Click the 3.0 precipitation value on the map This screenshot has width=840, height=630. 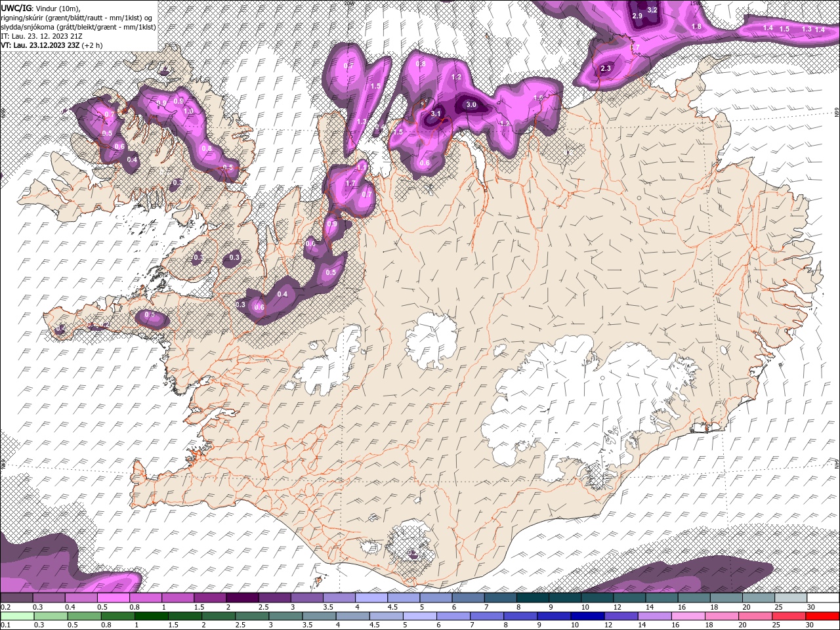(471, 104)
